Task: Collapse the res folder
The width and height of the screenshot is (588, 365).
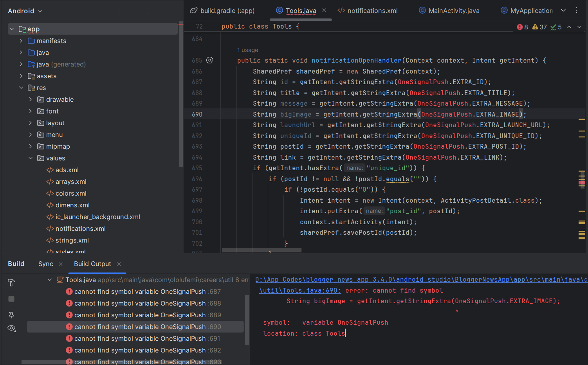Action: click(21, 88)
